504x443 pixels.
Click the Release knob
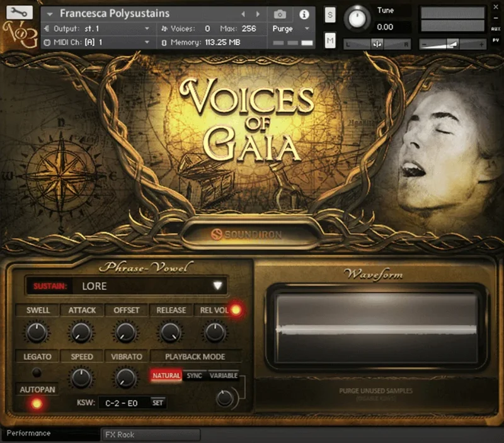[170, 332]
